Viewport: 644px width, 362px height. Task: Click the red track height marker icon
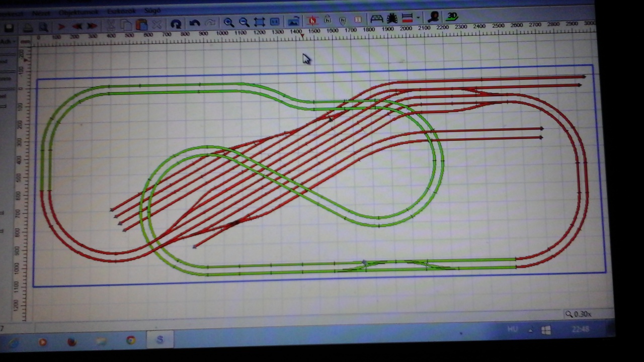[312, 21]
